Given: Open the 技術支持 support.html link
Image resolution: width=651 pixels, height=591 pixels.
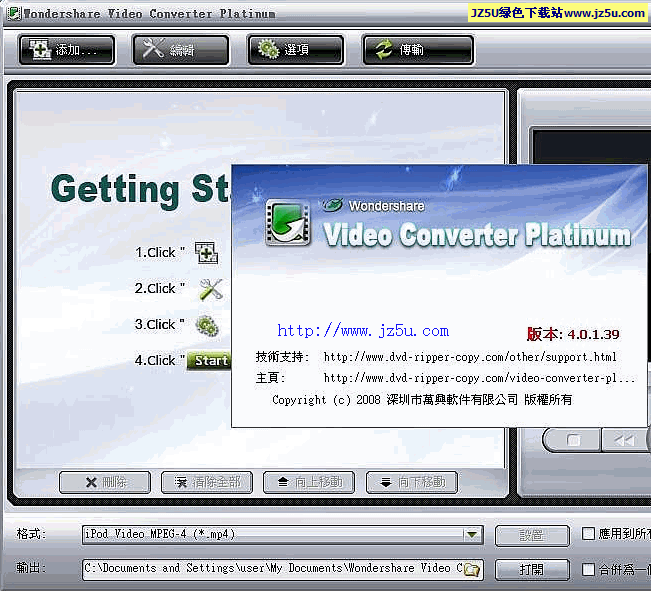Looking at the screenshot, I should click(x=470, y=357).
